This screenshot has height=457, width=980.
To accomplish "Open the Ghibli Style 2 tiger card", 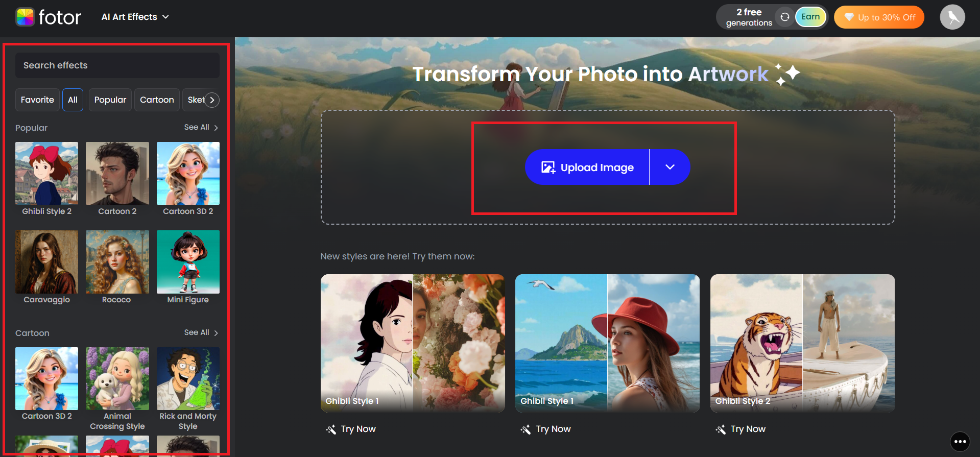I will click(802, 343).
